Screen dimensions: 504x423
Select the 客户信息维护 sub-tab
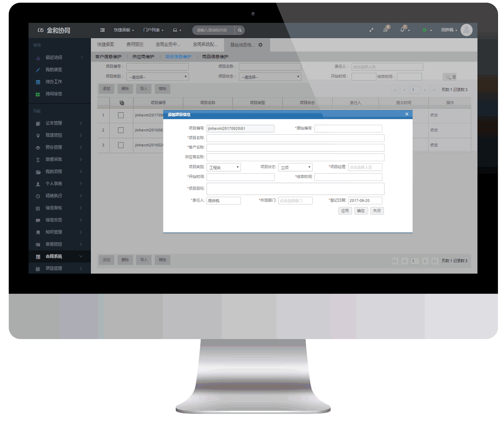pos(108,57)
